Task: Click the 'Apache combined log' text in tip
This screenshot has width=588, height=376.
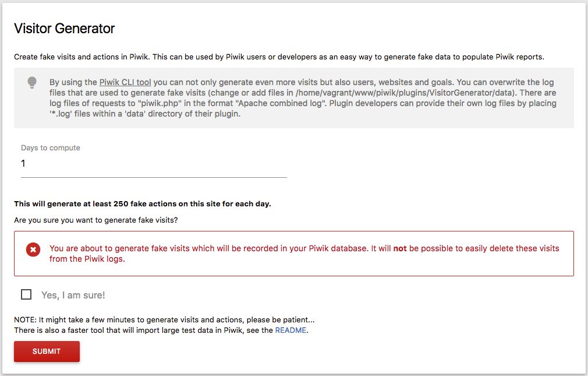Action: click(282, 103)
